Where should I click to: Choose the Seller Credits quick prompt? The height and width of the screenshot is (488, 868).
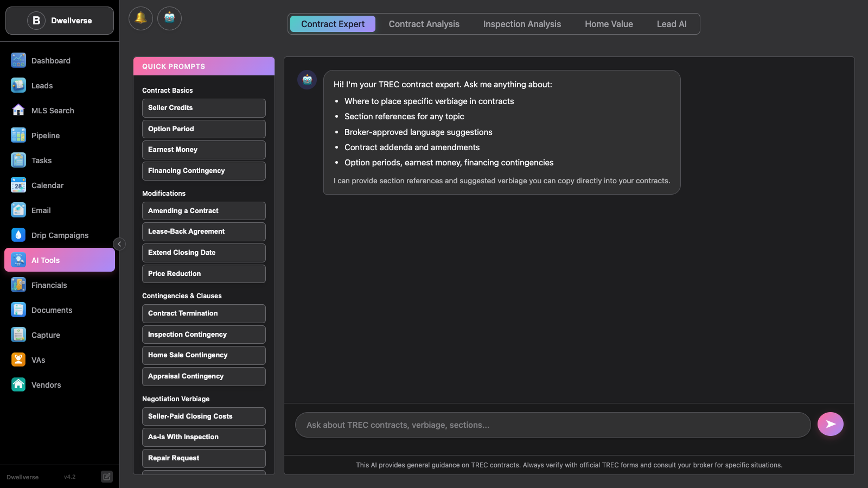(x=204, y=108)
